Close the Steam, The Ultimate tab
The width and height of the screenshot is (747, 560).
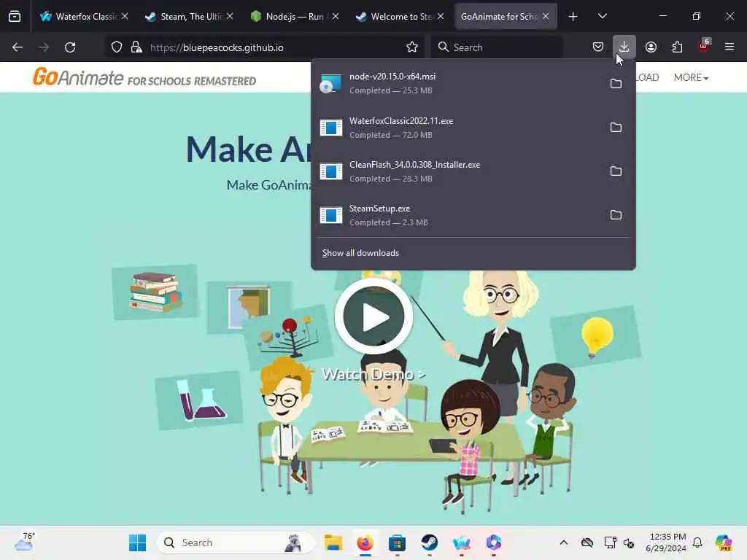click(x=230, y=16)
